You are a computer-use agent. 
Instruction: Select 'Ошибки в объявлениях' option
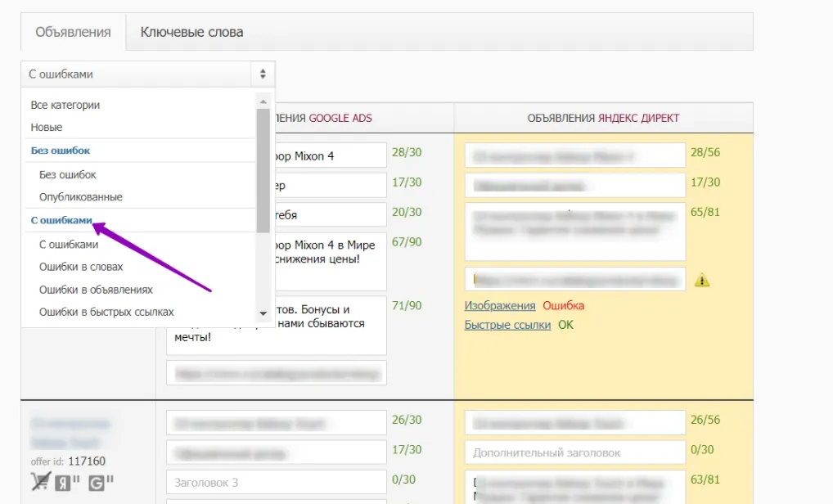click(96, 290)
